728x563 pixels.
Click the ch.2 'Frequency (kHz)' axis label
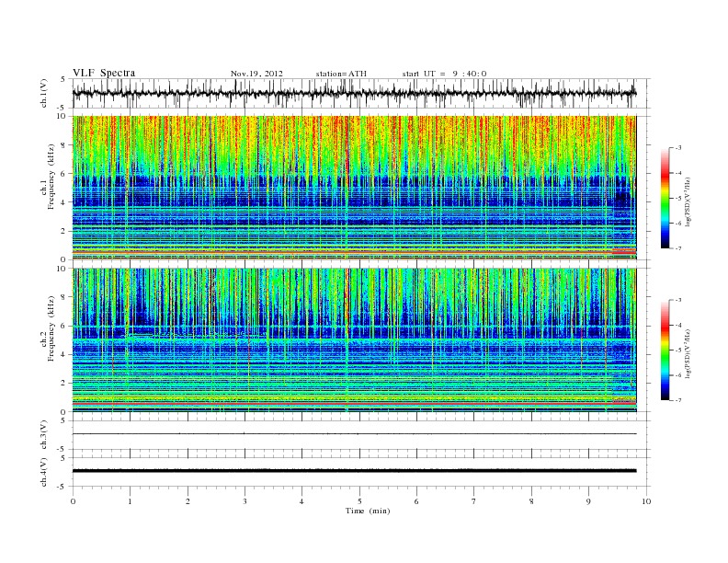point(51,327)
